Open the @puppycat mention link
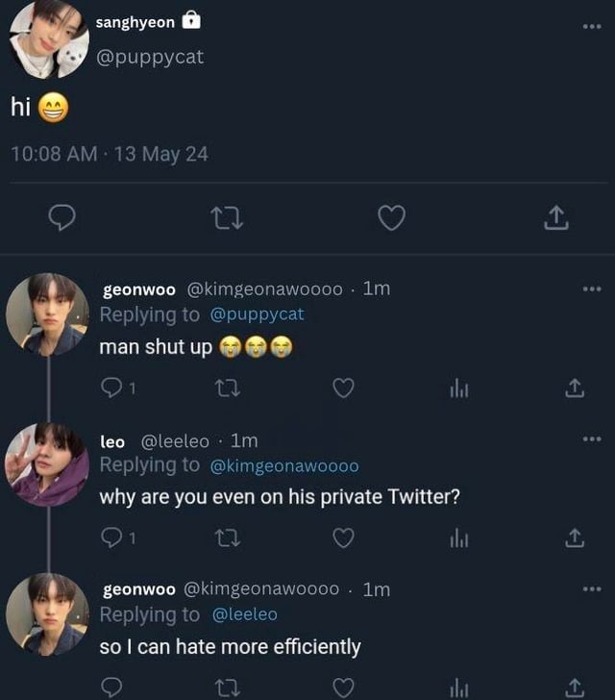615x700 pixels. coord(257,314)
